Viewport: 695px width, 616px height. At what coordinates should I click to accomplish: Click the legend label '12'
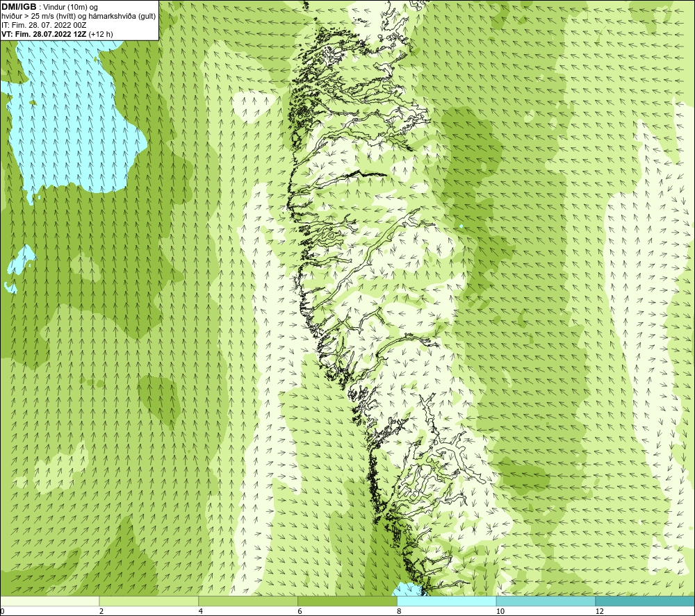(600, 611)
